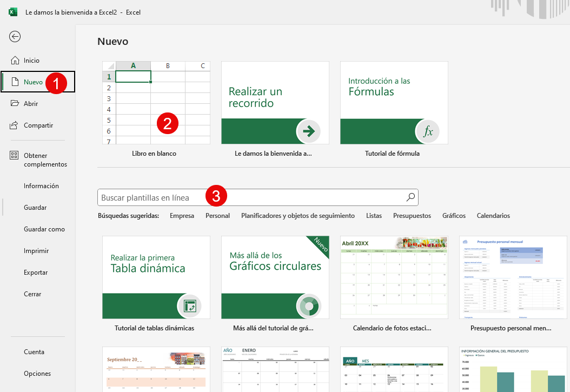This screenshot has width=570, height=392.
Task: Open the Septiembre 20__ calendar template
Action: pos(156,369)
